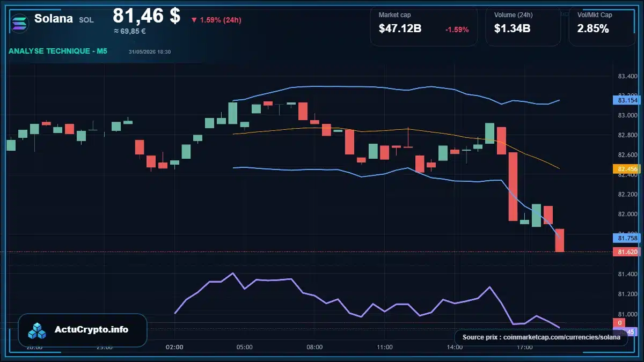Click the ANALYSE TECHNIQUE - M5 heading
This screenshot has width=644, height=362.
coord(58,51)
